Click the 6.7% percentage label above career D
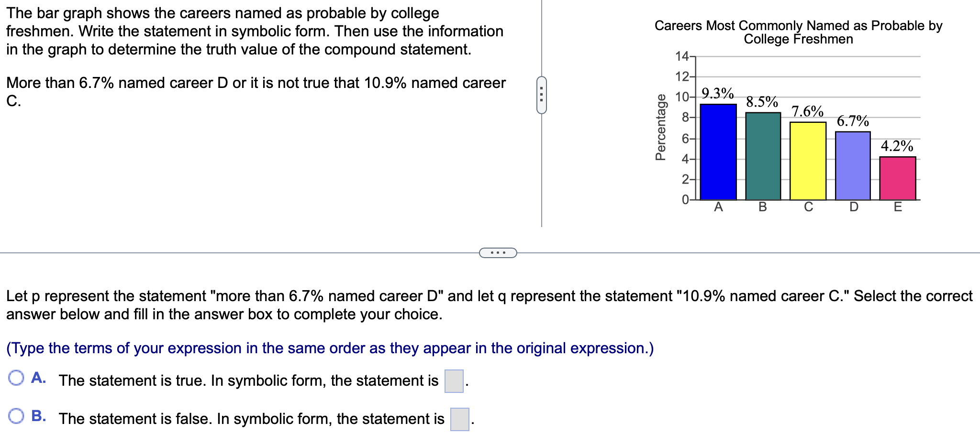This screenshot has width=980, height=434. (x=853, y=121)
